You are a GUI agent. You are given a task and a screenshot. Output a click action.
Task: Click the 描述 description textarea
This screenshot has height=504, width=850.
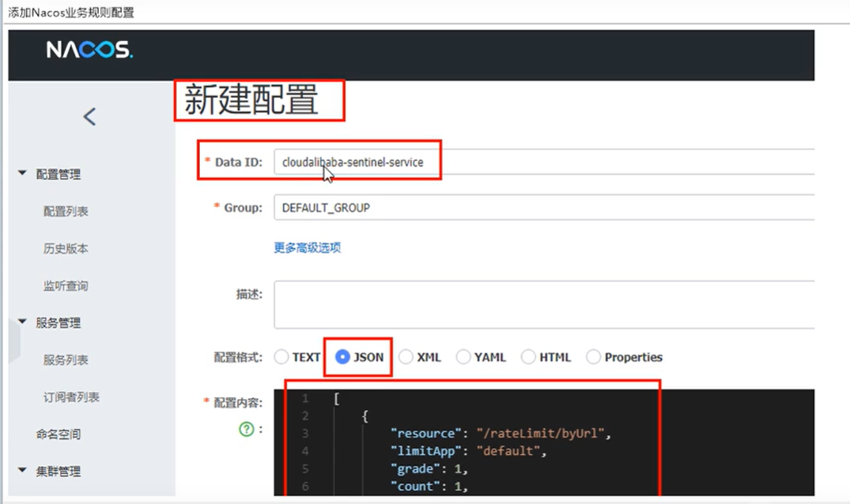pos(544,304)
